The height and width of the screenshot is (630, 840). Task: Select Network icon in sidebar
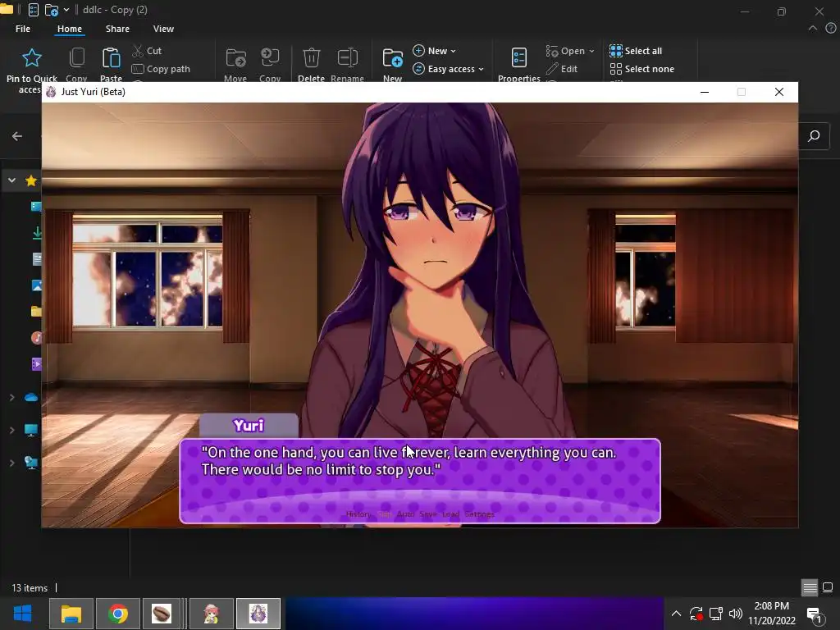coord(31,463)
